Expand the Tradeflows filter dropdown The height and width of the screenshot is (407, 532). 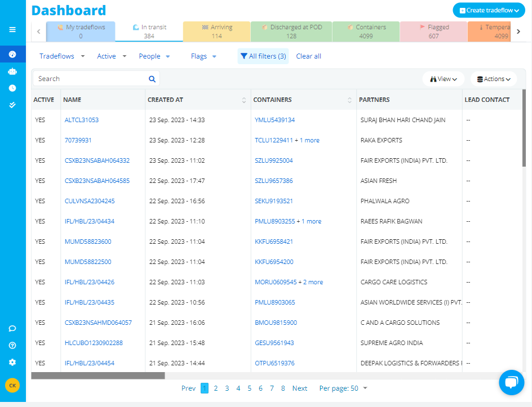click(x=62, y=56)
